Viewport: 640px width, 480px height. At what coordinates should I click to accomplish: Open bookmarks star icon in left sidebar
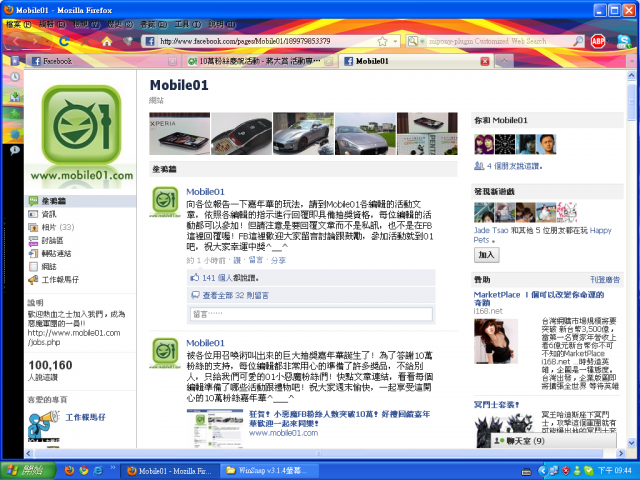[15, 61]
